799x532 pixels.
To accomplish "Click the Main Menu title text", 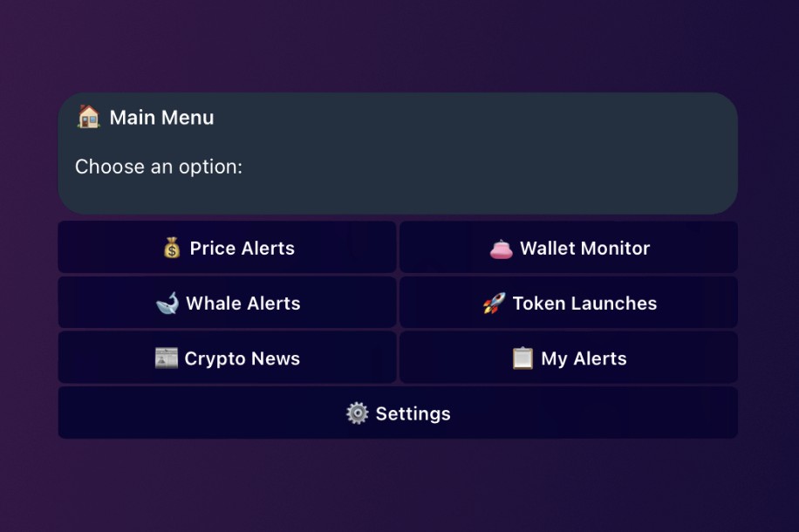I will (162, 118).
